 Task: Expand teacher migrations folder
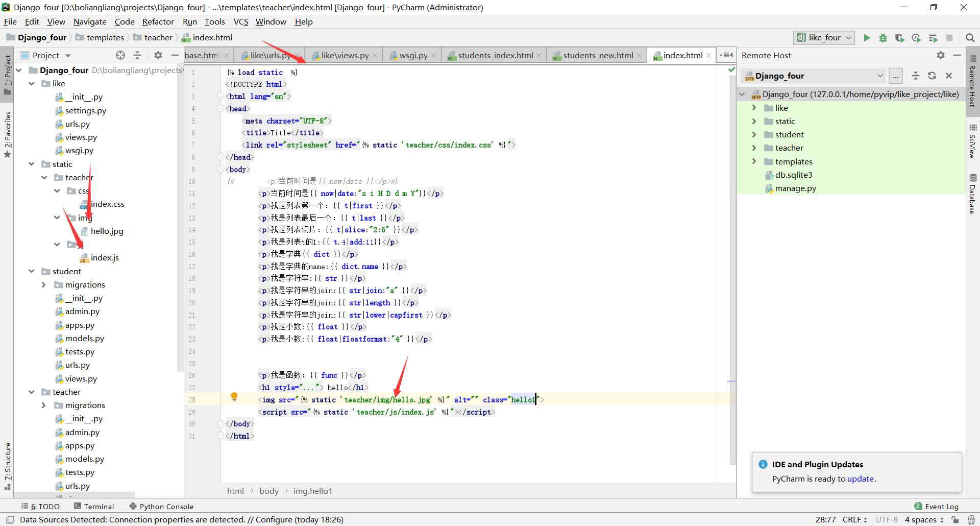[x=44, y=405]
